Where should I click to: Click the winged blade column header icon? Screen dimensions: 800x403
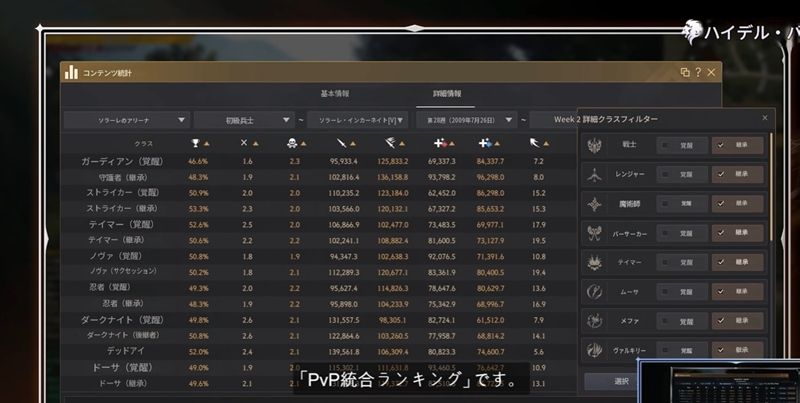click(390, 143)
